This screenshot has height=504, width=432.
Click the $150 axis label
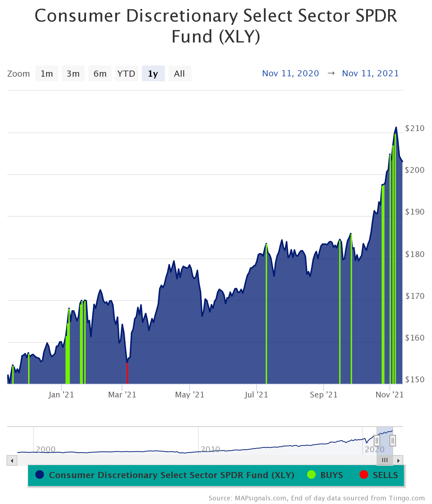tap(415, 379)
